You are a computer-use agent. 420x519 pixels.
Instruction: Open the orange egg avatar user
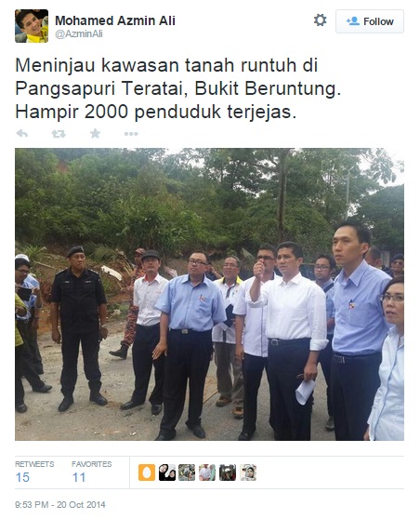pyautogui.click(x=147, y=472)
